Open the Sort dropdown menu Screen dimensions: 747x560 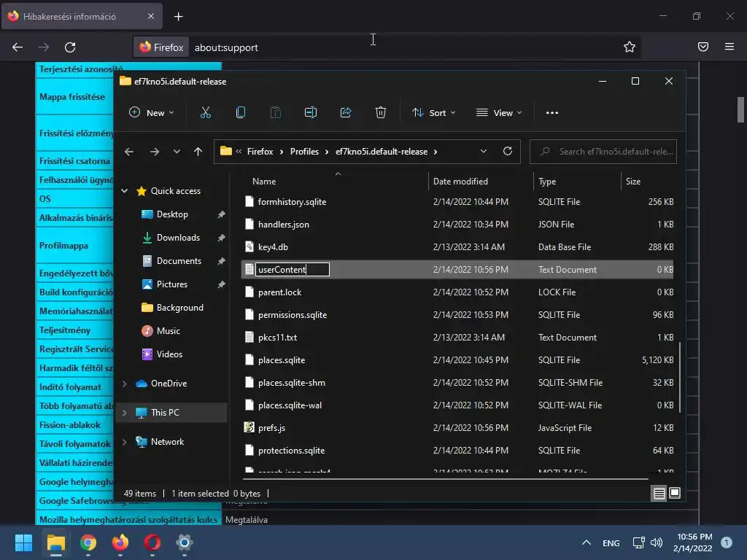point(434,113)
